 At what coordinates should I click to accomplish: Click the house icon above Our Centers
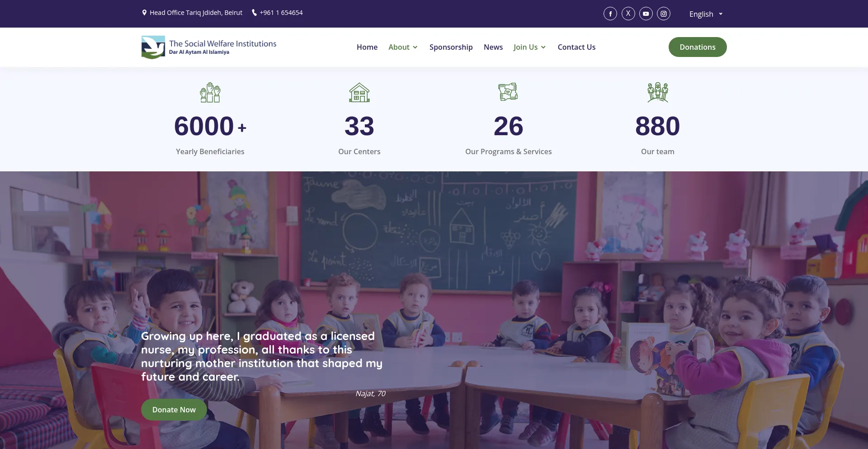[x=359, y=92]
